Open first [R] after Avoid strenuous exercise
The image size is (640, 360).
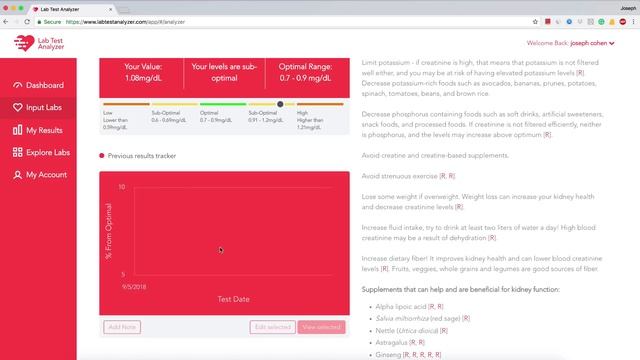click(442, 176)
